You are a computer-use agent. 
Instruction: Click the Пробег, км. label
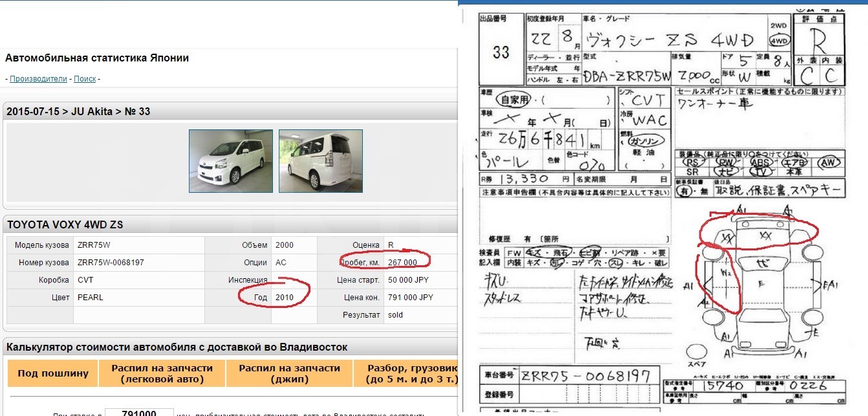(360, 262)
